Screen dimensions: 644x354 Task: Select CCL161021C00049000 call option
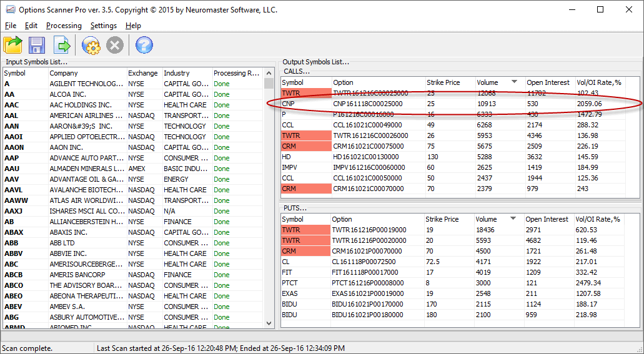(367, 125)
